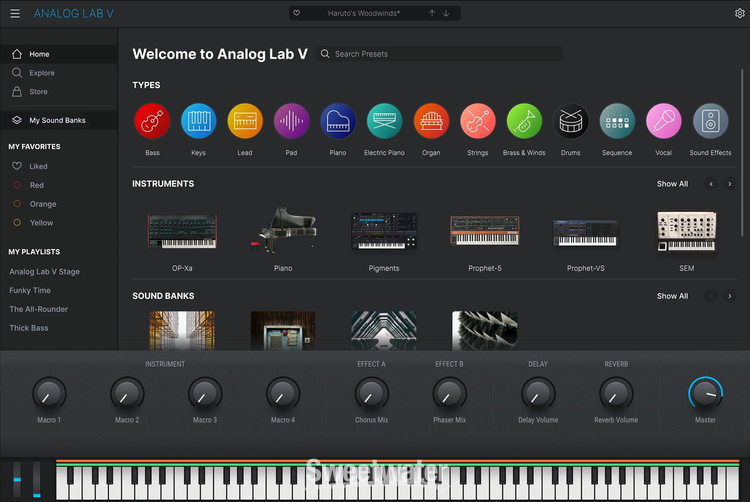Open the sound bank with triangular tunnel

[x=384, y=331]
